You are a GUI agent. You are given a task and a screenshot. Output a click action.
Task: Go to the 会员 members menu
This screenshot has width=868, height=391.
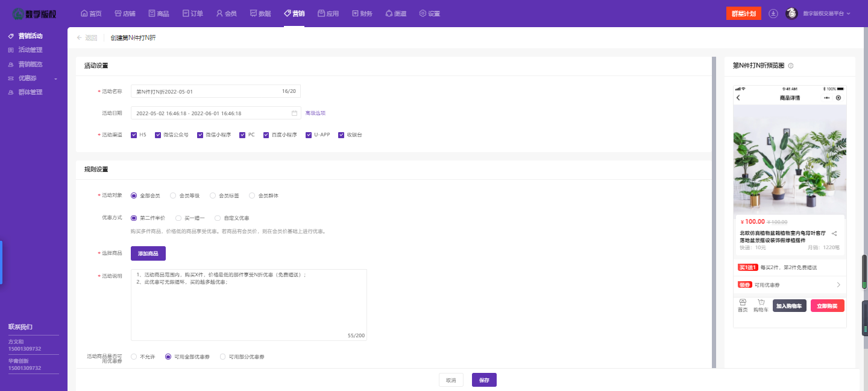[226, 13]
